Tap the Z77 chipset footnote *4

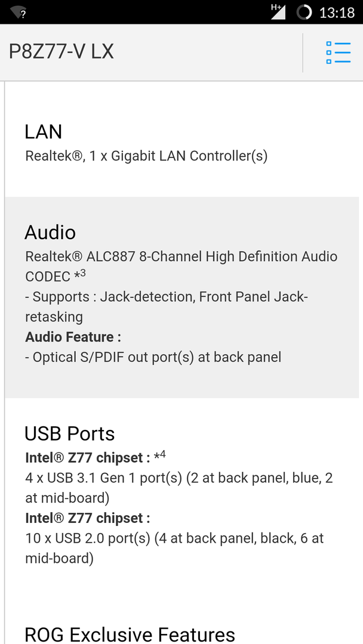159,456
